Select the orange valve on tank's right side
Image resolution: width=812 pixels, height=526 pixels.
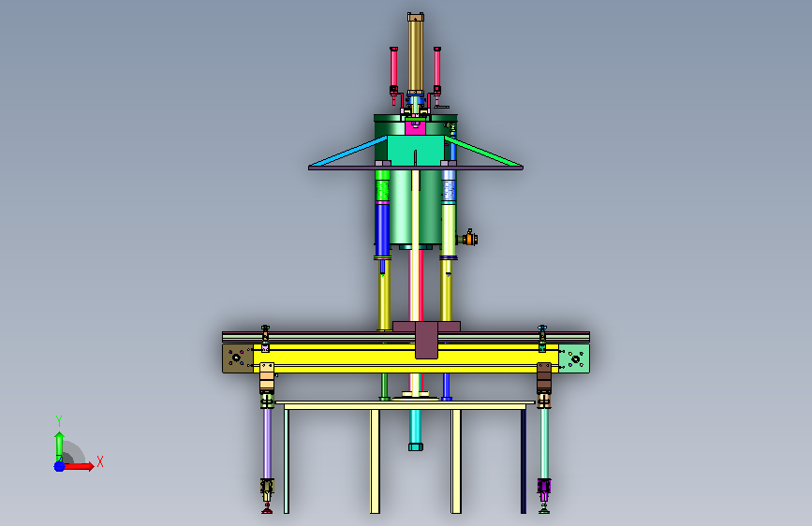click(469, 239)
